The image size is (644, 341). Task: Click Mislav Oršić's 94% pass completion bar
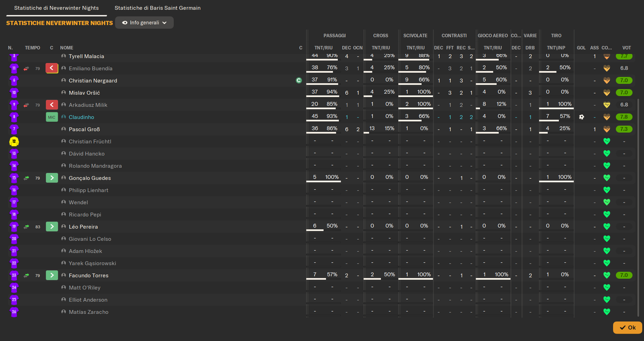[324, 96]
